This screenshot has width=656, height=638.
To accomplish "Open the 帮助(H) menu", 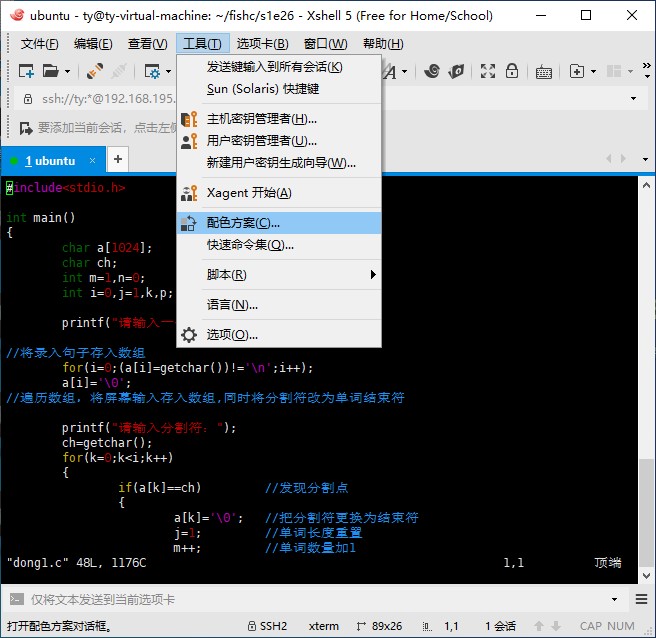I will 383,44.
